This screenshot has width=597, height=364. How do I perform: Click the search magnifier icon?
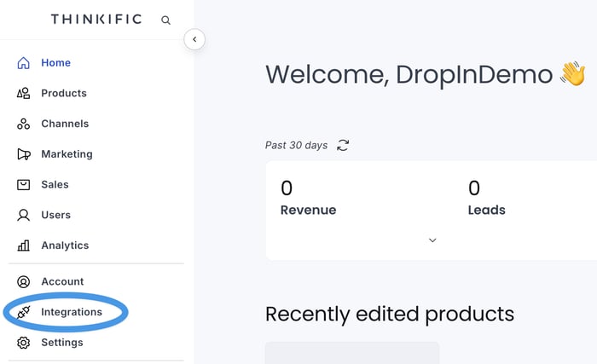165,20
